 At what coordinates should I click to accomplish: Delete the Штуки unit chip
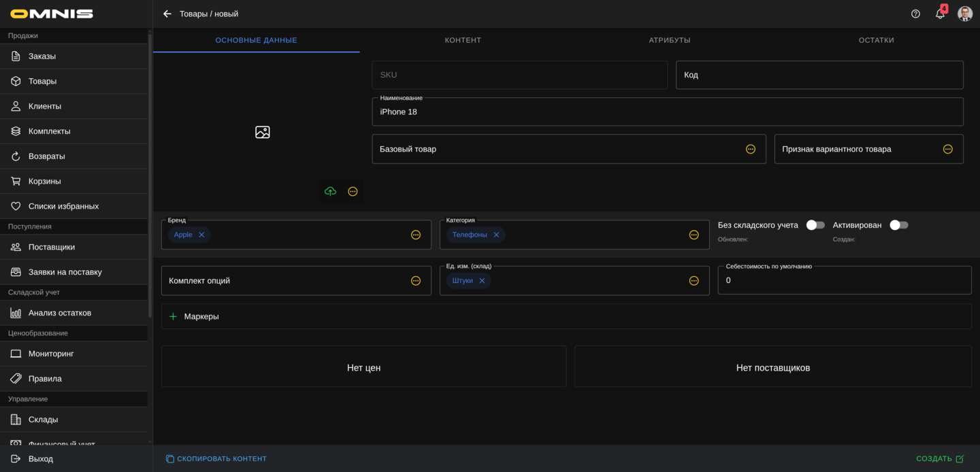pyautogui.click(x=482, y=281)
